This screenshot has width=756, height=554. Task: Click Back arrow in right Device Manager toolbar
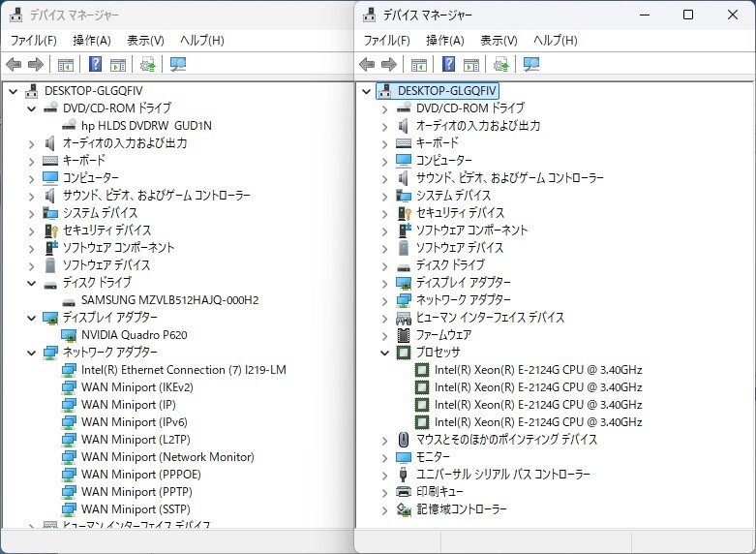(367, 64)
